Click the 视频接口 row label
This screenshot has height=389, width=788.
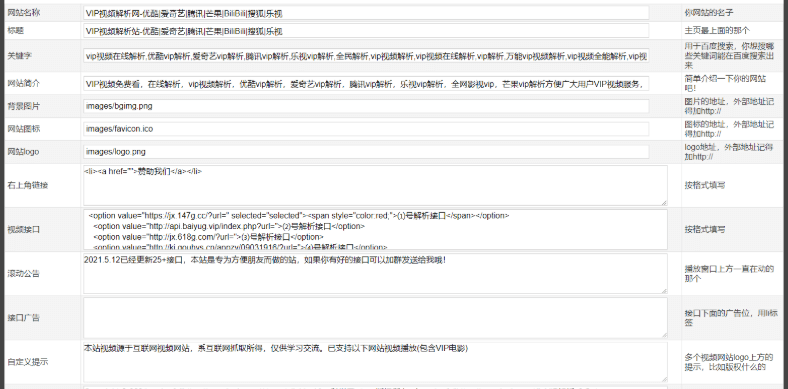tap(24, 230)
